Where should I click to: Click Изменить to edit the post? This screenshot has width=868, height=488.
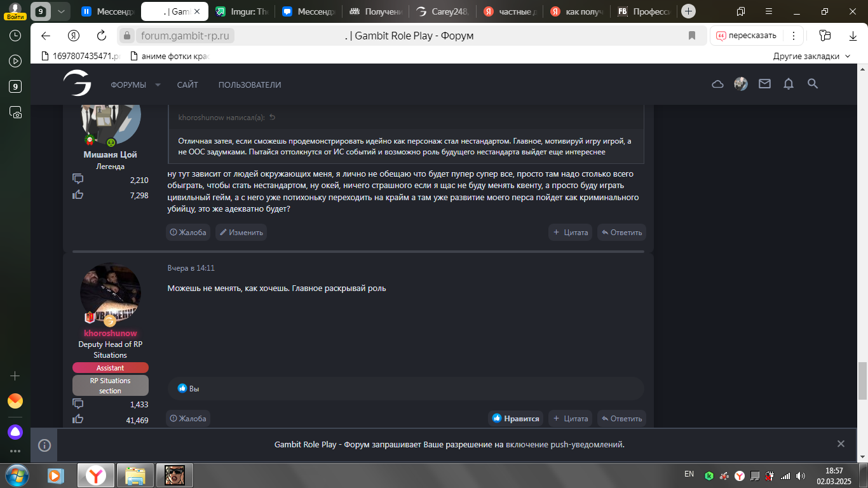241,233
